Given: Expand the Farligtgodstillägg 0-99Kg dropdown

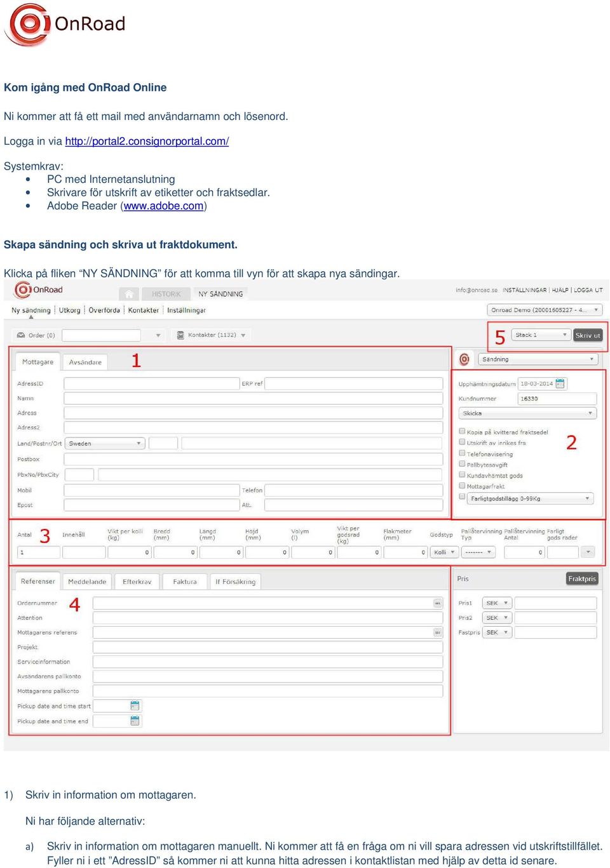Looking at the screenshot, I should (x=530, y=498).
